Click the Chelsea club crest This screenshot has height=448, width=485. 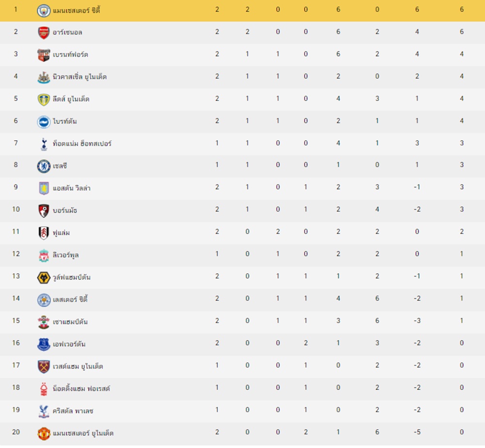coord(44,166)
